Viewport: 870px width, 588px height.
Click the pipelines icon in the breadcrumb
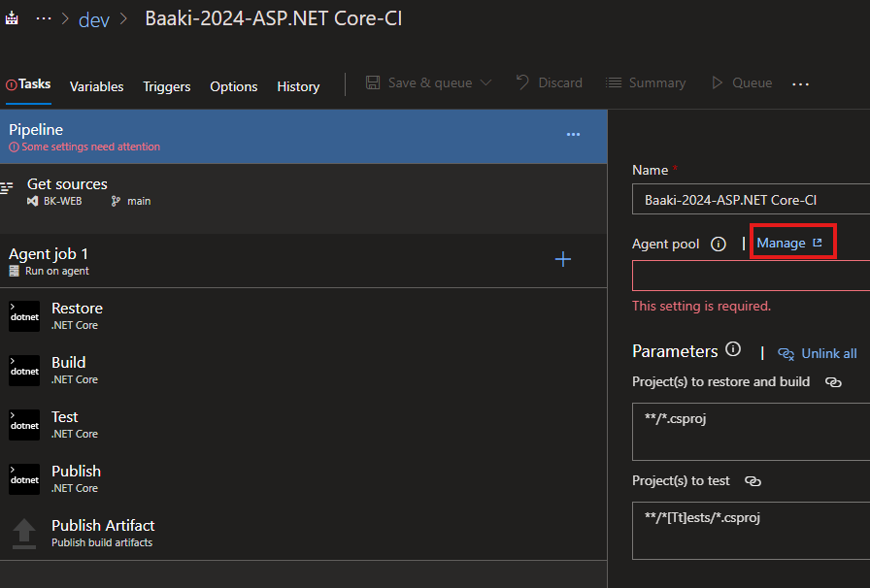pyautogui.click(x=12, y=17)
